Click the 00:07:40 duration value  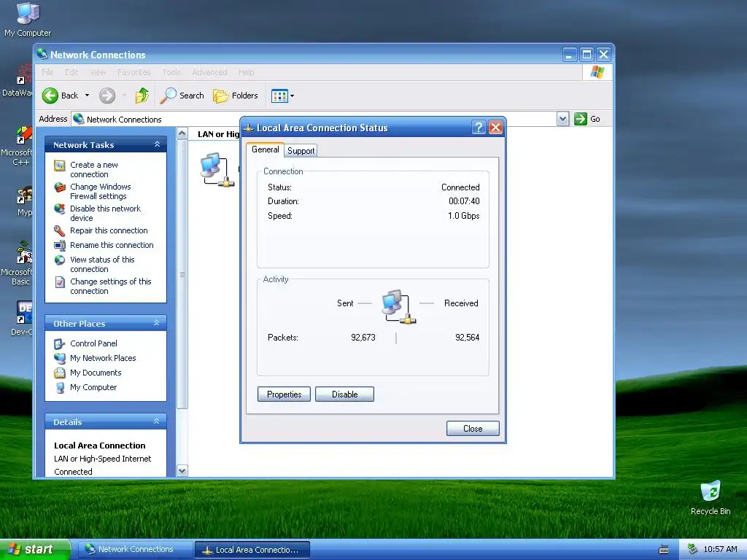tap(464, 201)
